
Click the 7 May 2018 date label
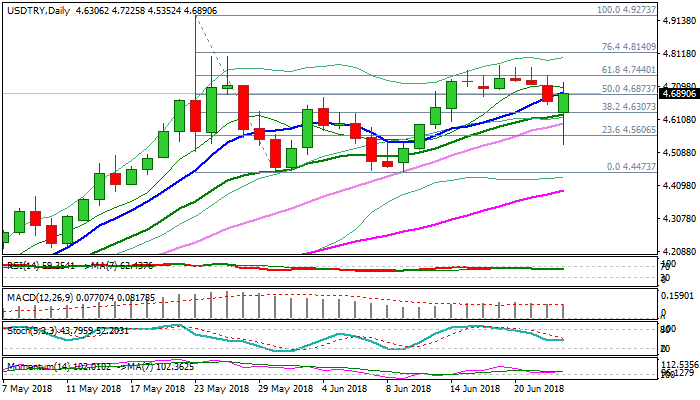(x=30, y=389)
